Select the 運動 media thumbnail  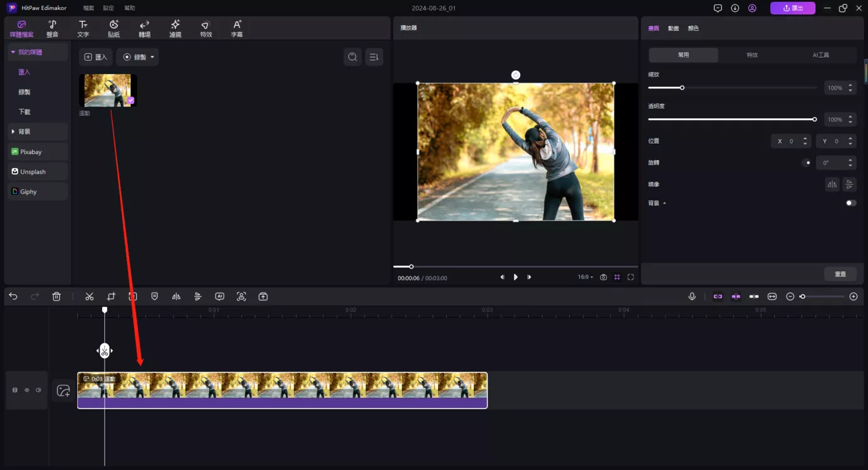tap(108, 90)
